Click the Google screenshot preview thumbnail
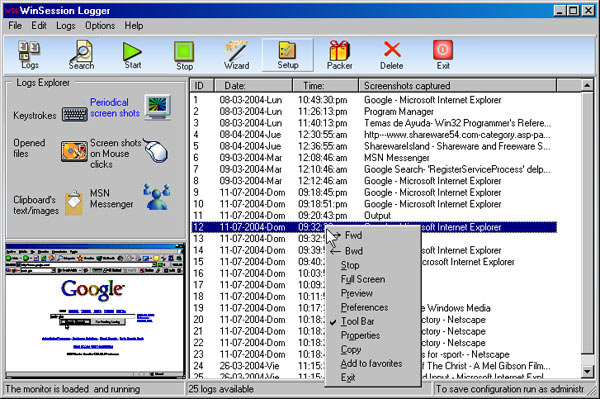Image resolution: width=600 pixels, height=399 pixels. point(95,311)
